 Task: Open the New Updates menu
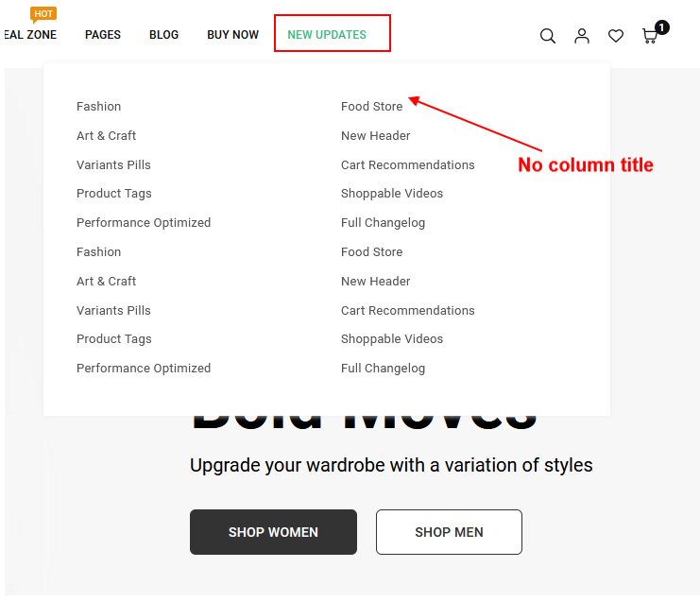[327, 35]
